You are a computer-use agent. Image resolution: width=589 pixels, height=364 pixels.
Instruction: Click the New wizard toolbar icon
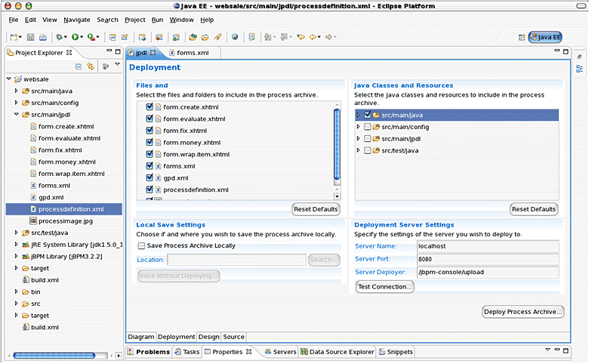[x=14, y=37]
